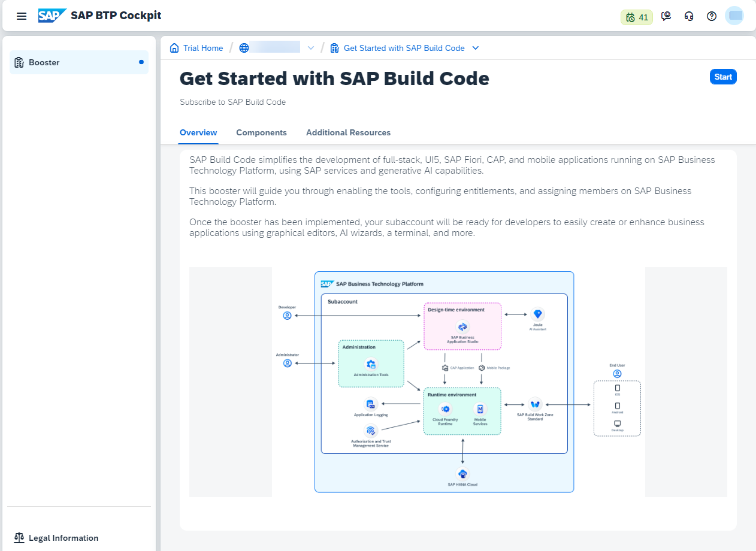Click the Authorization and Trust Management icon
The image size is (756, 551).
pos(370,431)
